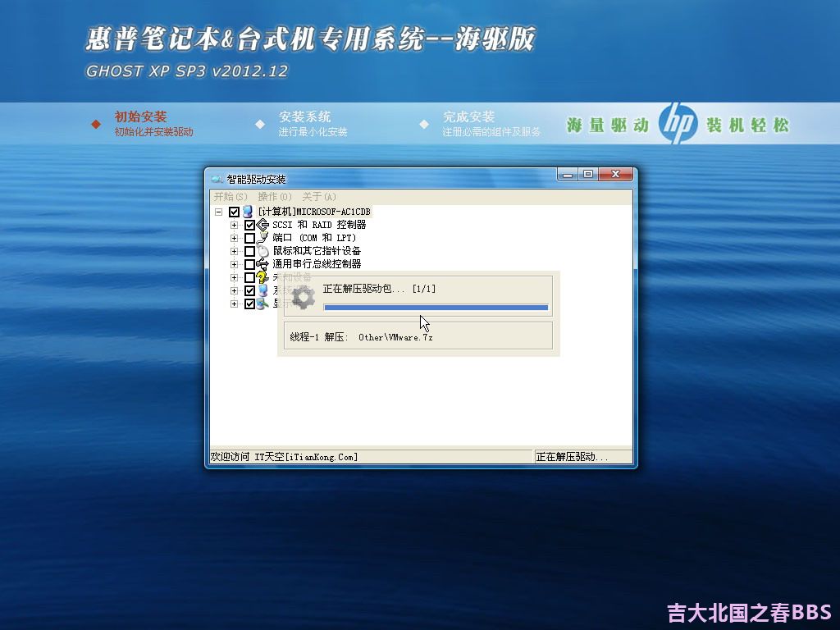Uncheck the seventh row's checkbox under the root
840x630 pixels.
249,291
